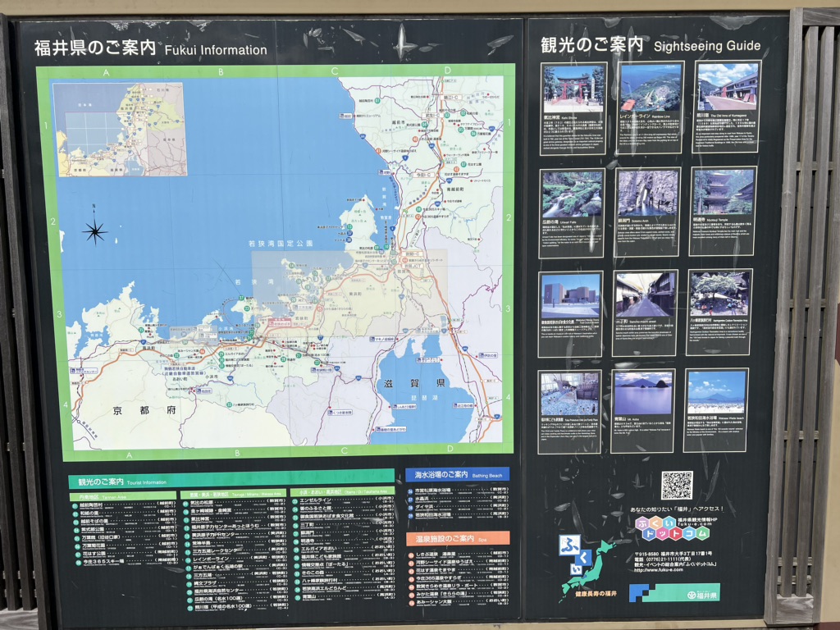Viewport: 840px width, 630px height.
Task: Choose 水晶浜 in the bathing beach list
Action: (458, 500)
